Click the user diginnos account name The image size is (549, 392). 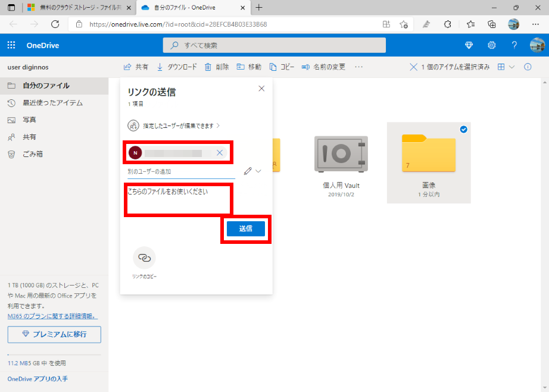click(x=28, y=67)
